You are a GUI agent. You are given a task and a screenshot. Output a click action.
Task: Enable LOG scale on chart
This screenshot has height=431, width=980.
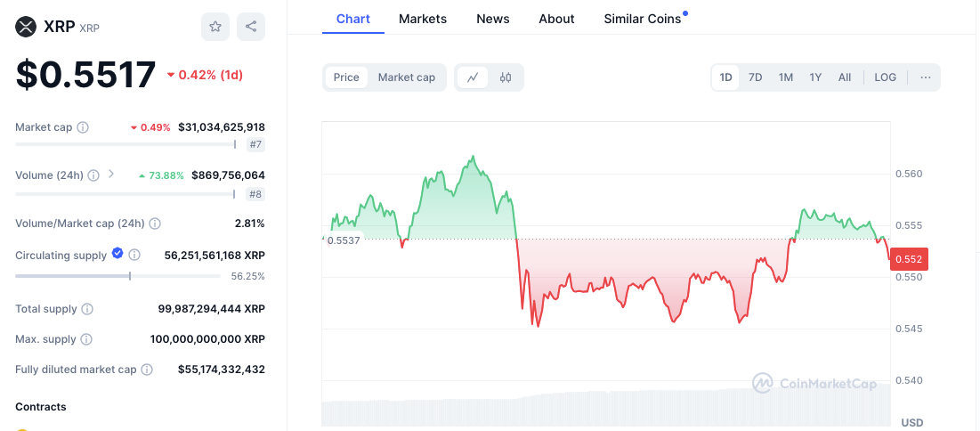[885, 77]
